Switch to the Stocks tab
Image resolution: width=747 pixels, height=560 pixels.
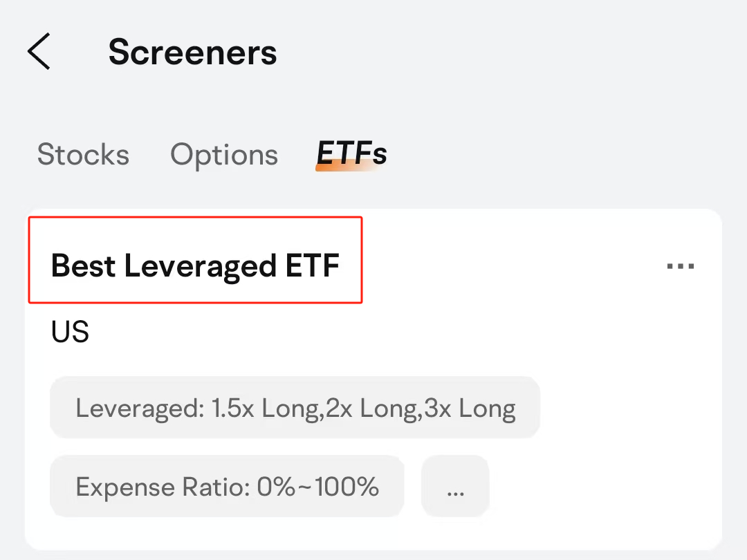(83, 154)
